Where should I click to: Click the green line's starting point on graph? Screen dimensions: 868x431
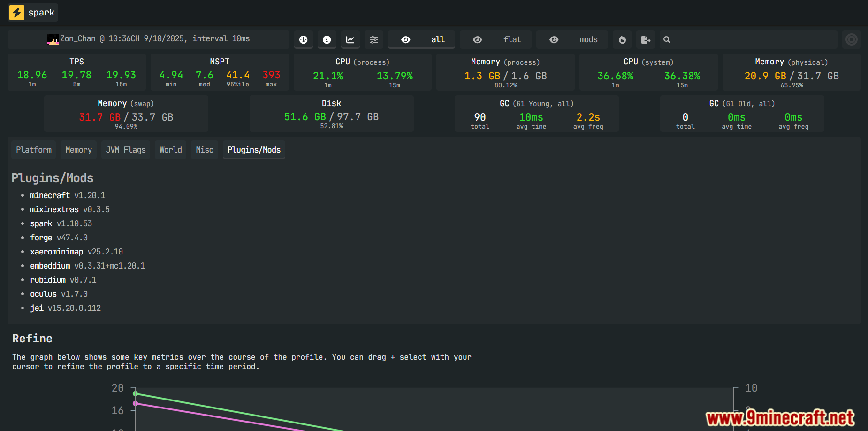136,393
